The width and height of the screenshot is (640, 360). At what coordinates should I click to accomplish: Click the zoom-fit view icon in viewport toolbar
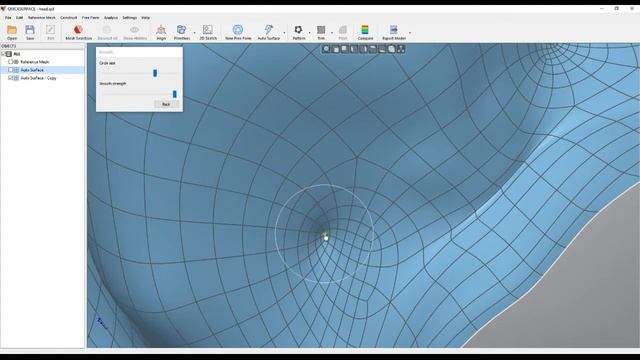point(326,49)
